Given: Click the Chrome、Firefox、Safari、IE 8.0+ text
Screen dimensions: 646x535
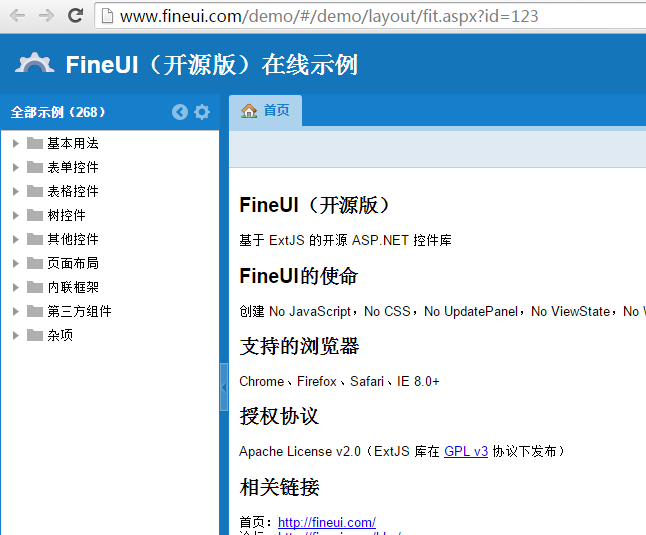Looking at the screenshot, I should pyautogui.click(x=339, y=381).
